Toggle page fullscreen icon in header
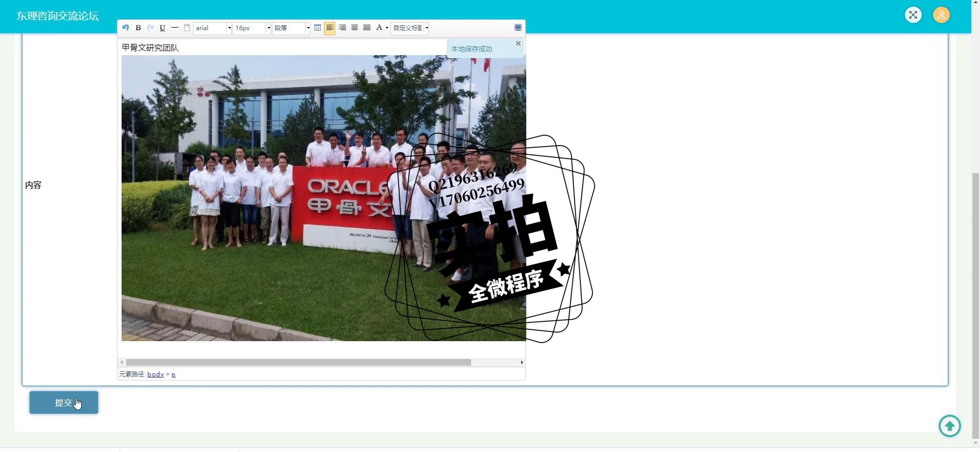This screenshot has height=452, width=980. [913, 15]
